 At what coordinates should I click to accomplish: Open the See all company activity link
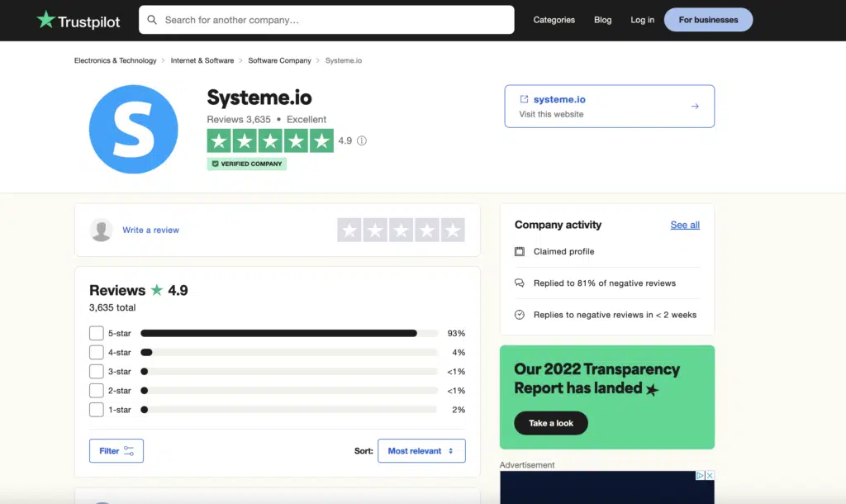pyautogui.click(x=685, y=225)
